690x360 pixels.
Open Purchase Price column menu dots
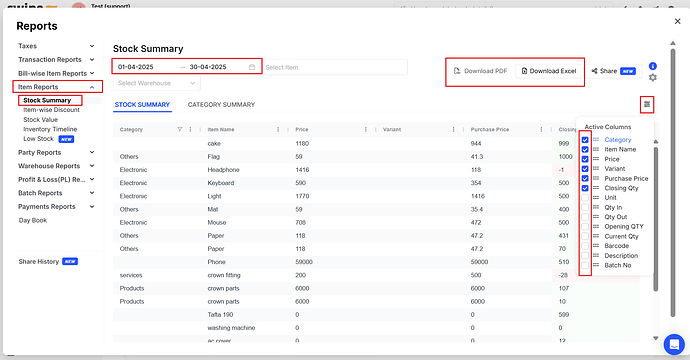pos(541,129)
